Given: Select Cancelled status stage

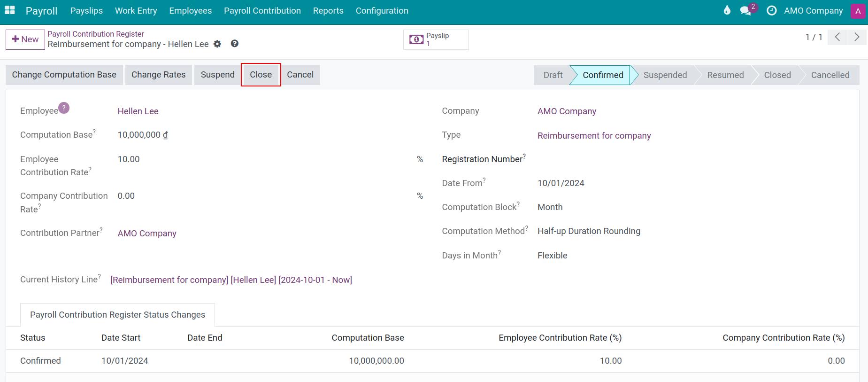Looking at the screenshot, I should coord(830,75).
